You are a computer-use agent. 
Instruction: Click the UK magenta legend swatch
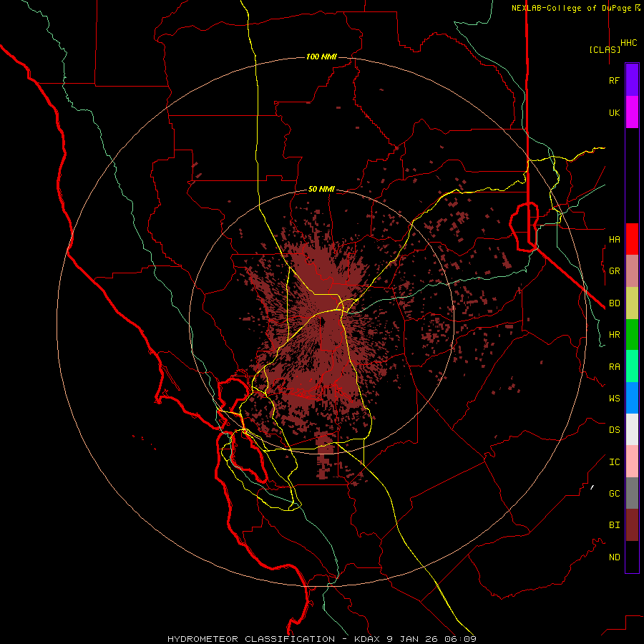tap(632, 112)
